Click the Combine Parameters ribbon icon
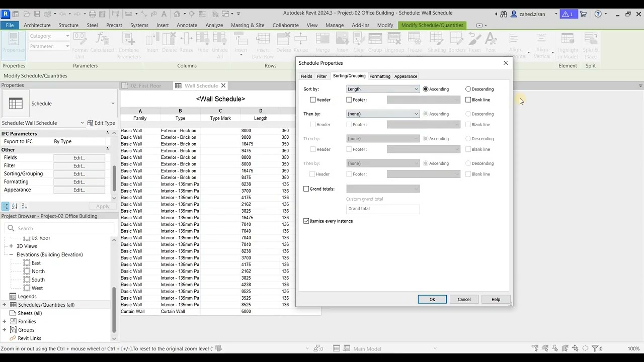Screen dimensions: 644x362 128,39
